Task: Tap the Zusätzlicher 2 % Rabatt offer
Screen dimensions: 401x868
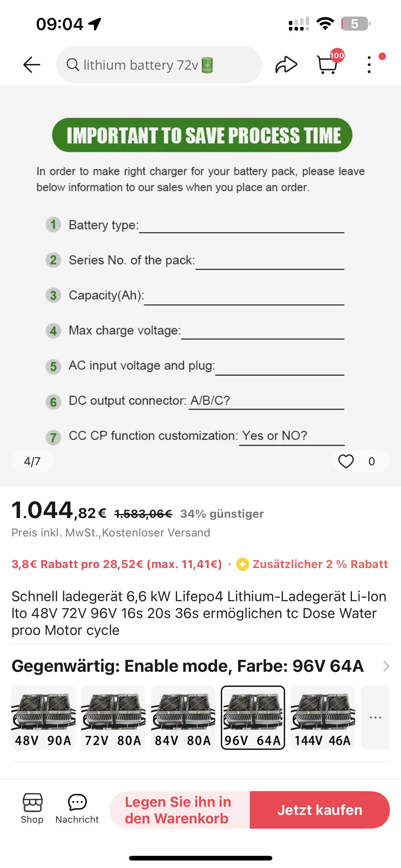Action: coord(312,564)
